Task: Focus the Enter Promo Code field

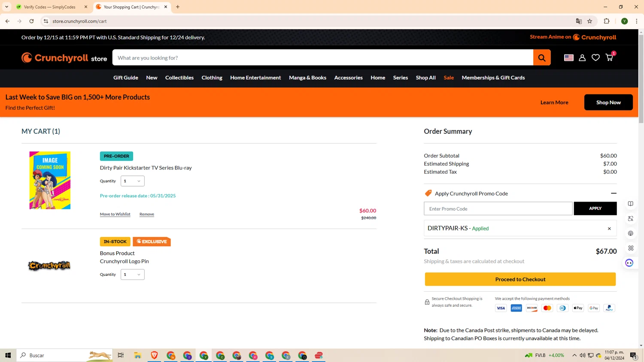Action: pos(498,208)
